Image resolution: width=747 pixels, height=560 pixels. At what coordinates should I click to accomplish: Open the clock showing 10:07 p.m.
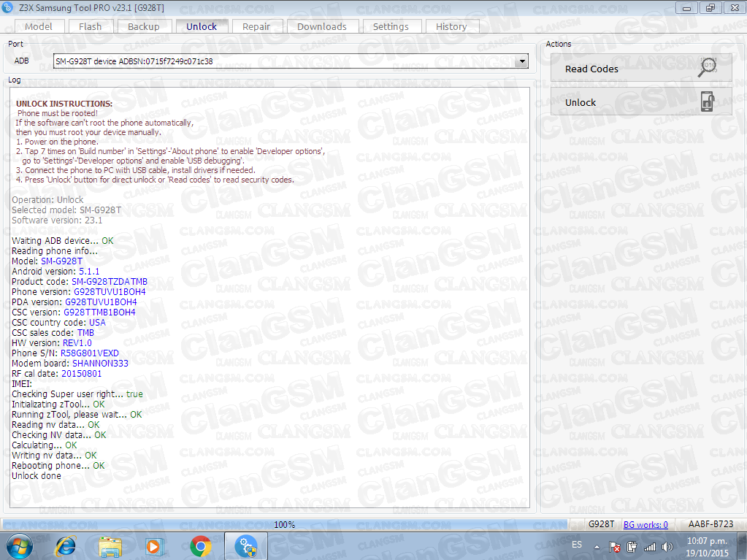(x=707, y=547)
